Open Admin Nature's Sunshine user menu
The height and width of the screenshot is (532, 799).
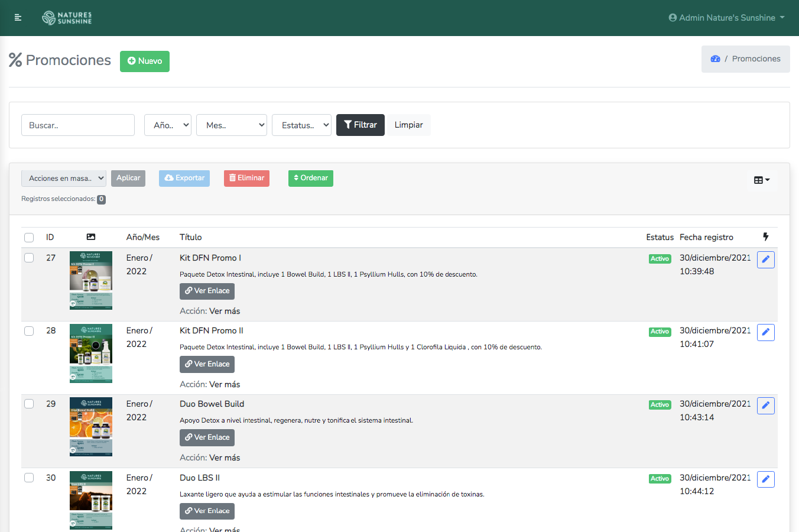coord(726,18)
